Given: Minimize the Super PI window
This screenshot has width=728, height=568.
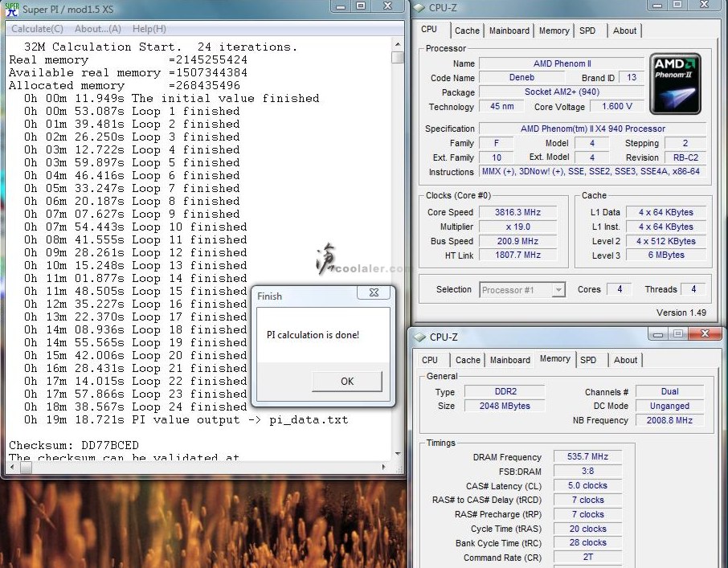Looking at the screenshot, I should (341, 6).
